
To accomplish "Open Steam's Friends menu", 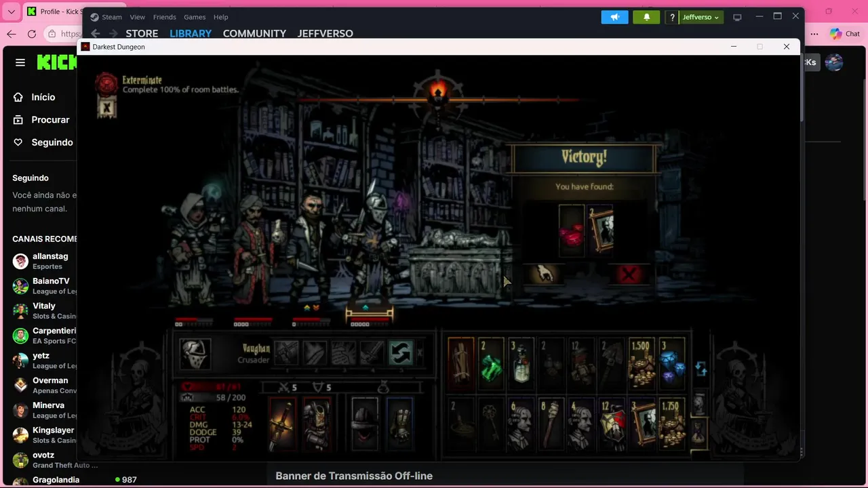I will 165,17.
